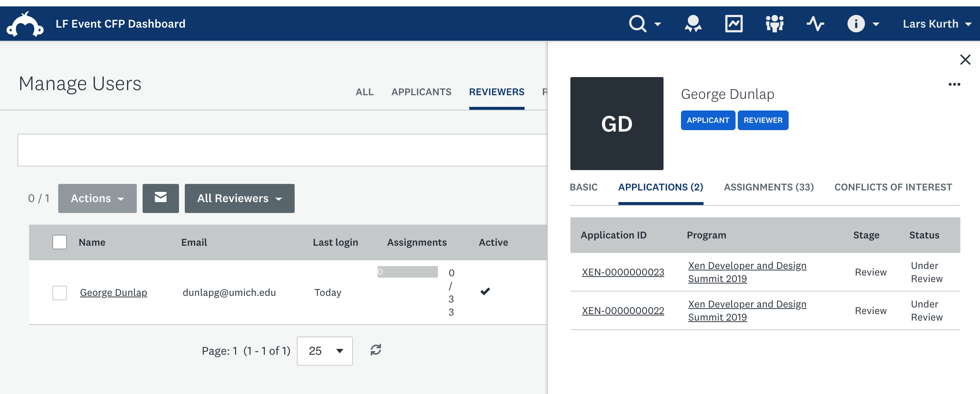The image size is (980, 394).
Task: Open the award ribbon programs icon
Action: [x=693, y=24]
